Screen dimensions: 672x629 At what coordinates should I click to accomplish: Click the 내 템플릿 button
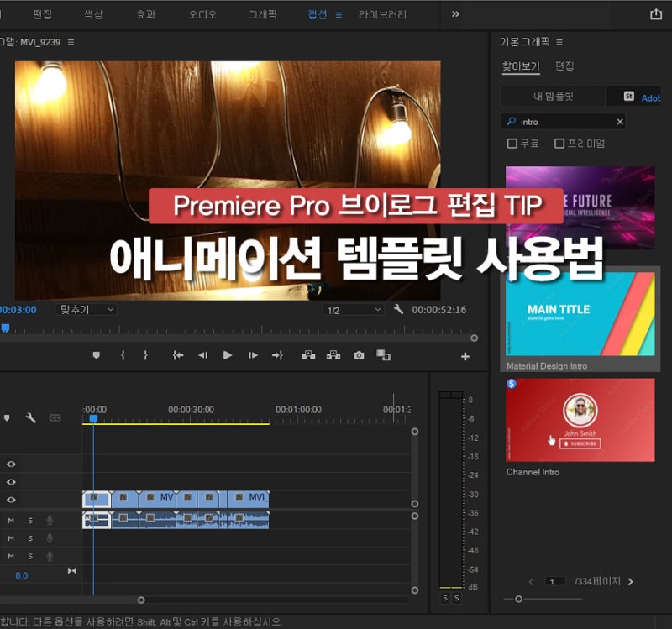pyautogui.click(x=554, y=97)
